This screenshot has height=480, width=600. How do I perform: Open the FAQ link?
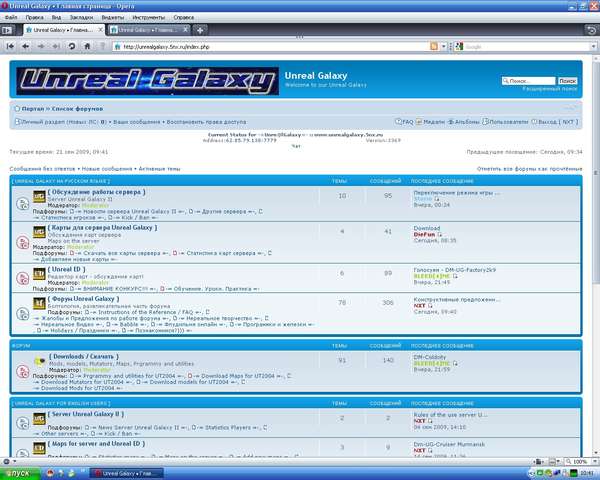click(408, 122)
